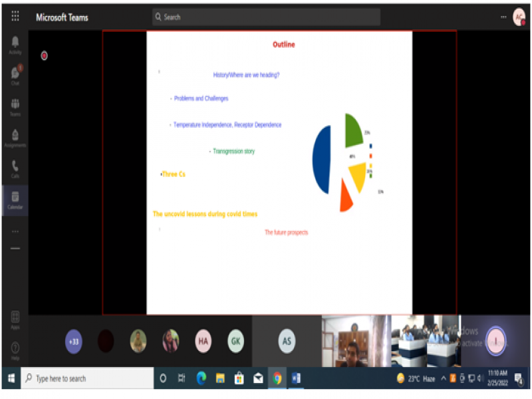Screen dimensions: 532x399
Task: Open the Activity feed in Teams sidebar
Action: [15, 45]
